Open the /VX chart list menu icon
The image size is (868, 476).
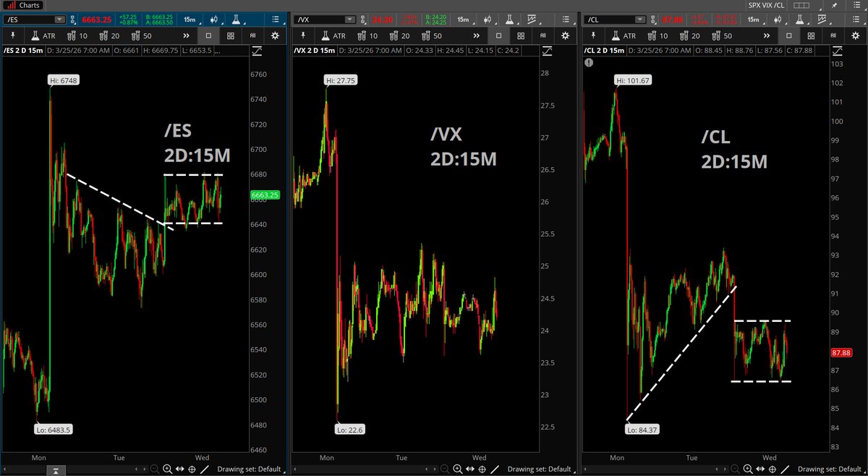[x=566, y=20]
